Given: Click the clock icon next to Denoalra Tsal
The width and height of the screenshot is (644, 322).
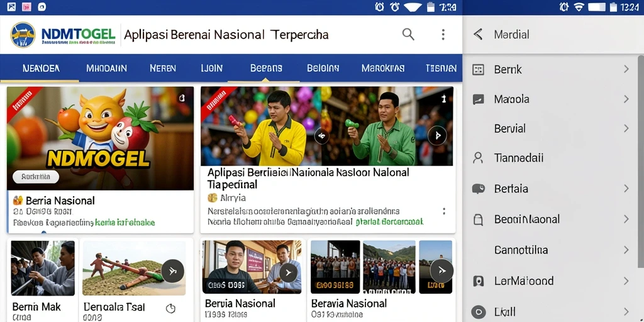Looking at the screenshot, I should coord(170,308).
